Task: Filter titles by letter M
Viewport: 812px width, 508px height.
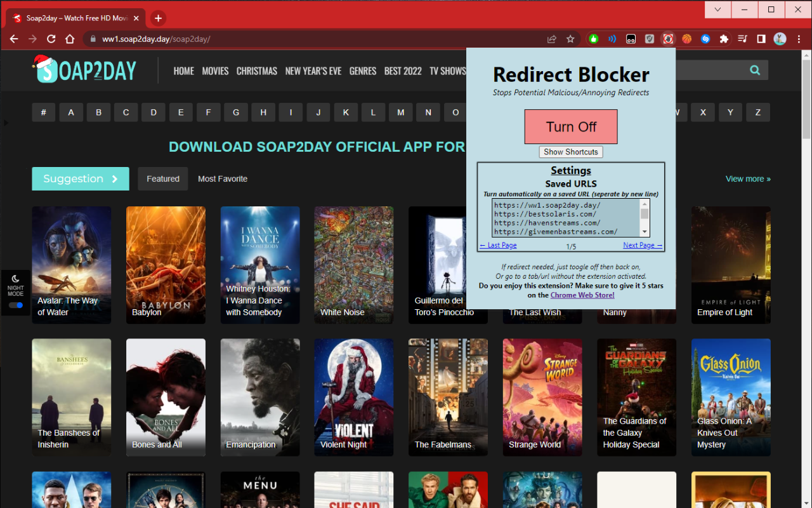Action: point(401,112)
